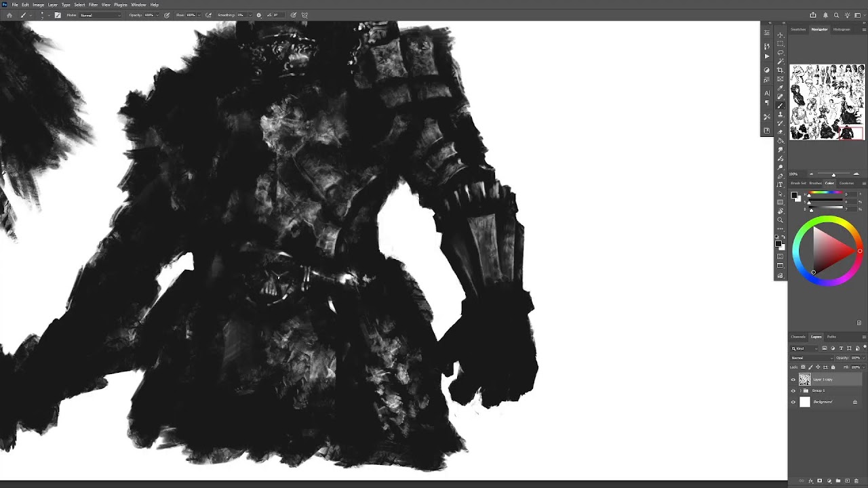Select the Brush tool in toolbar
Viewport: 868px width, 488px height.
(x=781, y=105)
